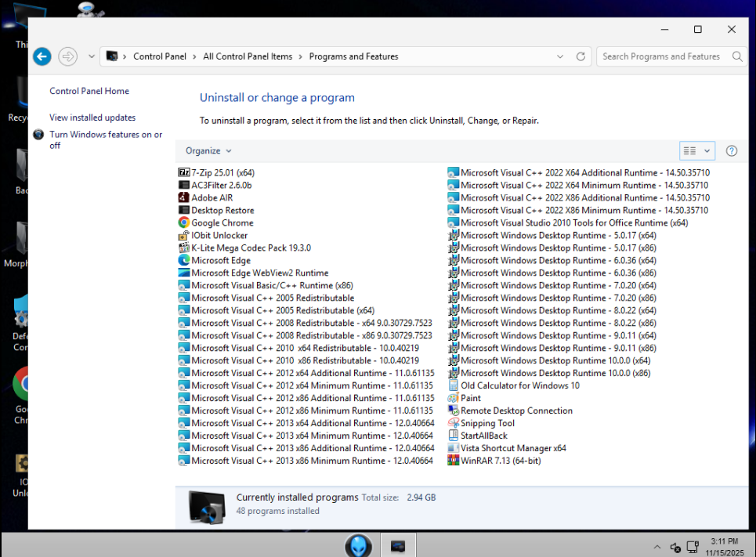Click All Control Panel Items breadcrumb
The width and height of the screenshot is (756, 557).
248,56
